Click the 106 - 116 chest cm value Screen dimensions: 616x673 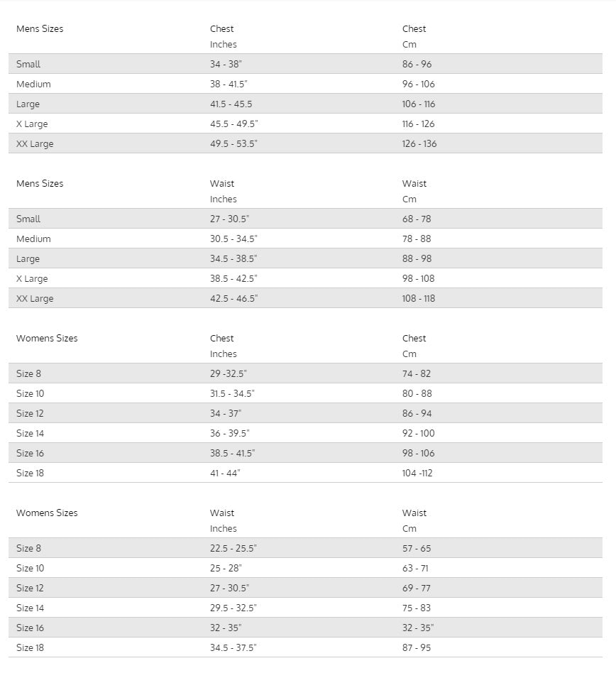[419, 104]
